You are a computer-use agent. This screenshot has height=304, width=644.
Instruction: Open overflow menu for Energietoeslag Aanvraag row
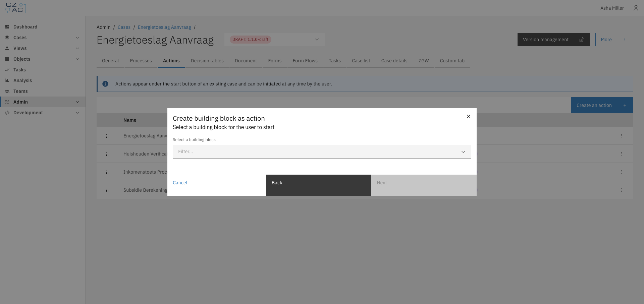(x=621, y=136)
